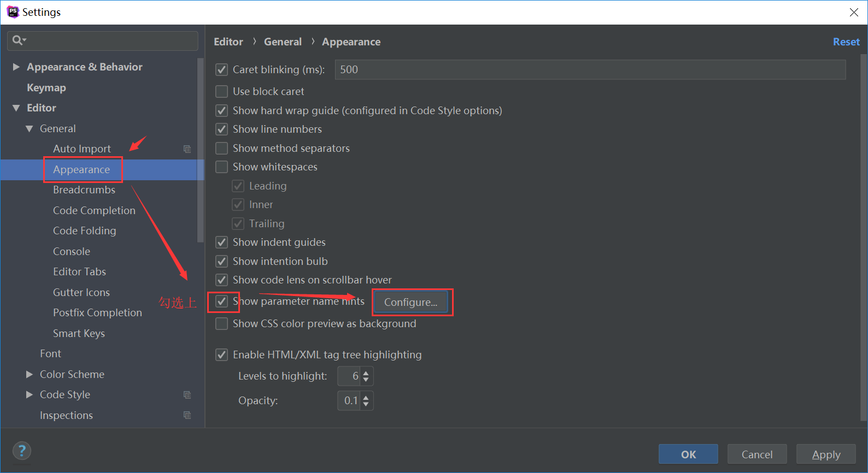Click the Configure... button
Image resolution: width=868 pixels, height=473 pixels.
(x=410, y=302)
